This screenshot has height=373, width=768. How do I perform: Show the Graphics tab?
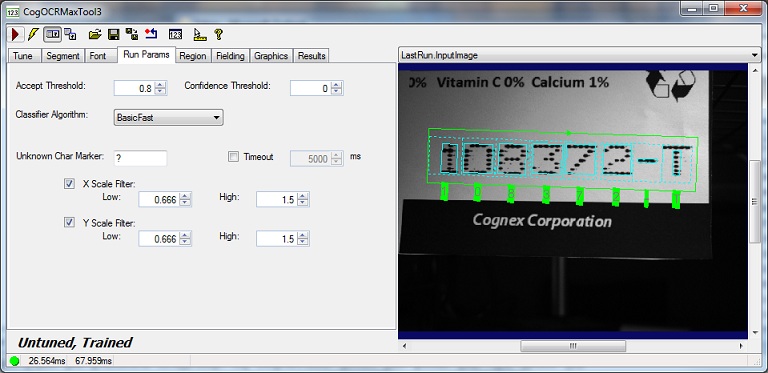click(x=271, y=56)
